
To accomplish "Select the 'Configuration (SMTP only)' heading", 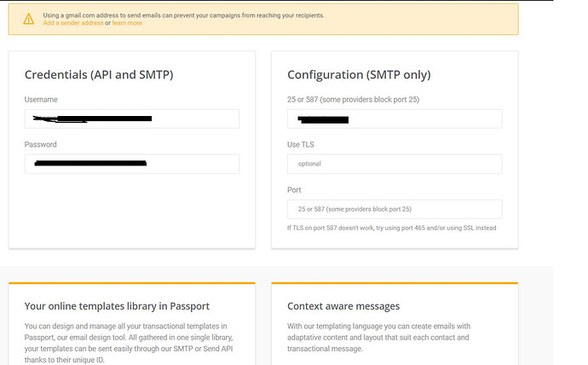I will click(359, 75).
